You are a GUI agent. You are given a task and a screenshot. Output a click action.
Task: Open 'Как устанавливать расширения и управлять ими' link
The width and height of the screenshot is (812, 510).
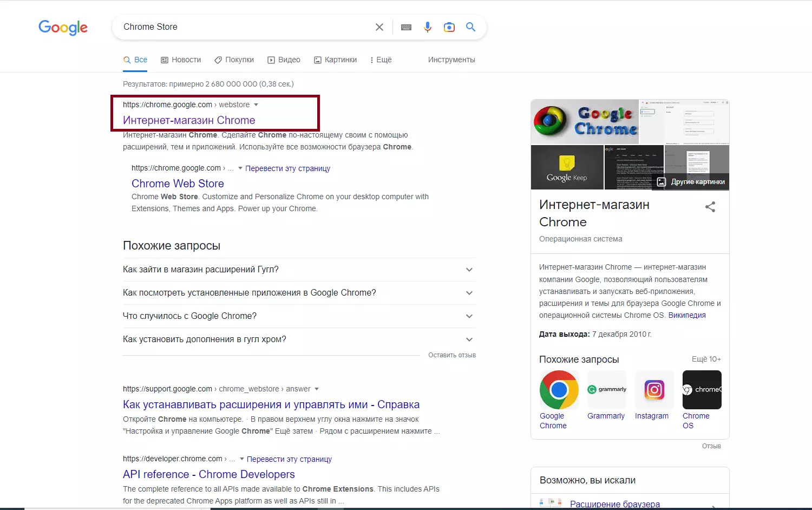click(x=271, y=404)
